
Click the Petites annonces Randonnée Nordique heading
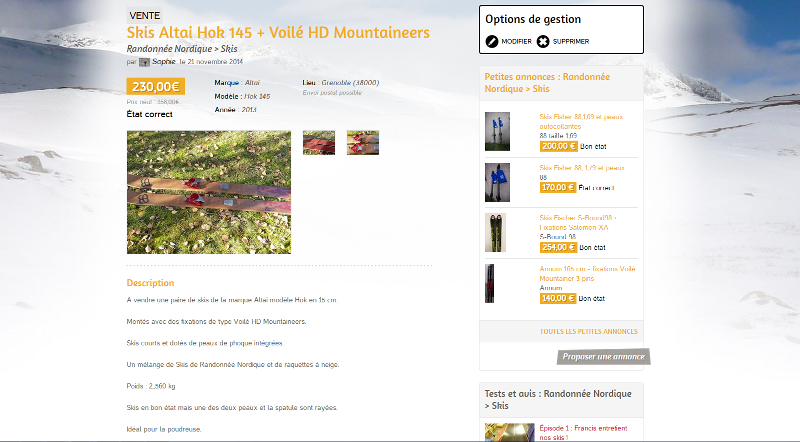[x=547, y=83]
